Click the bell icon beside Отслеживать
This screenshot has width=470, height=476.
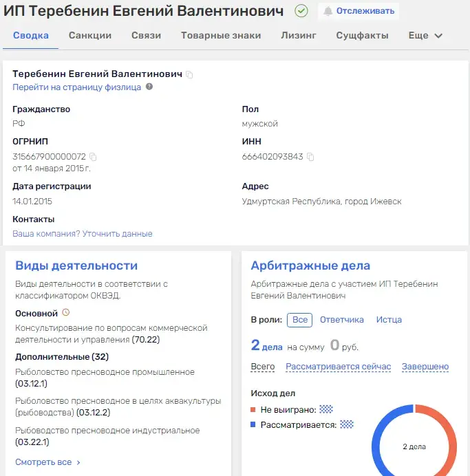328,11
